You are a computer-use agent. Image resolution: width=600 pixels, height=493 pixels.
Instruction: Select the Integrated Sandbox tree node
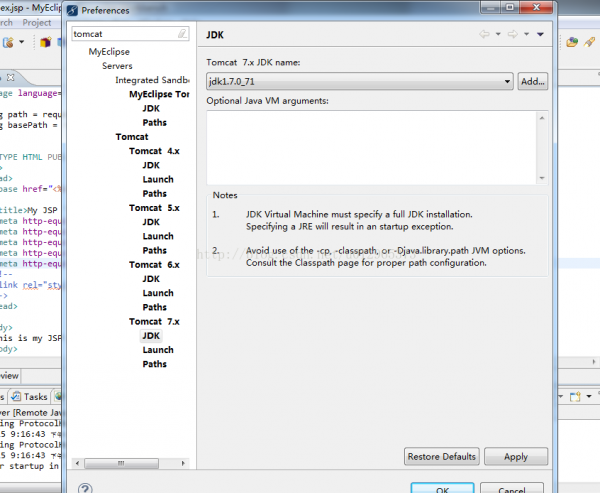[x=152, y=80]
